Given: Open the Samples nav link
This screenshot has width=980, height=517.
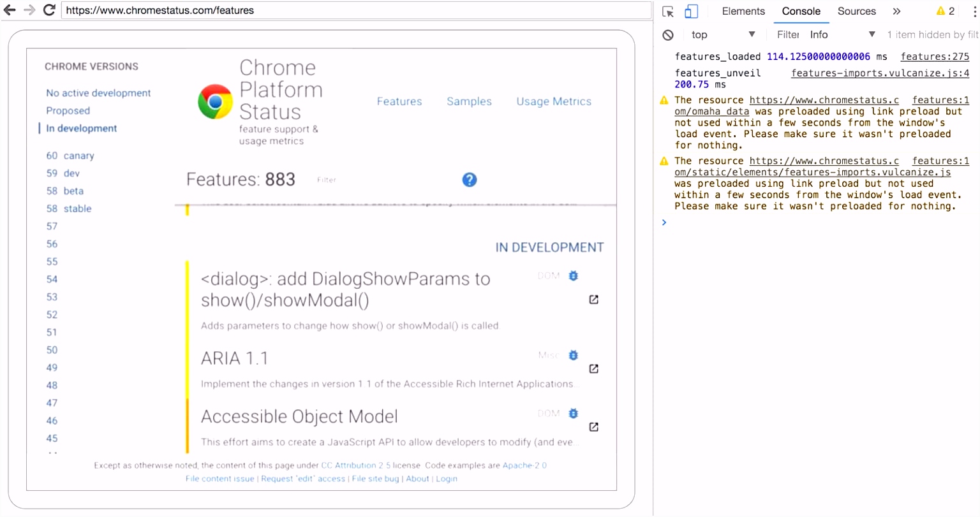Looking at the screenshot, I should pos(469,101).
